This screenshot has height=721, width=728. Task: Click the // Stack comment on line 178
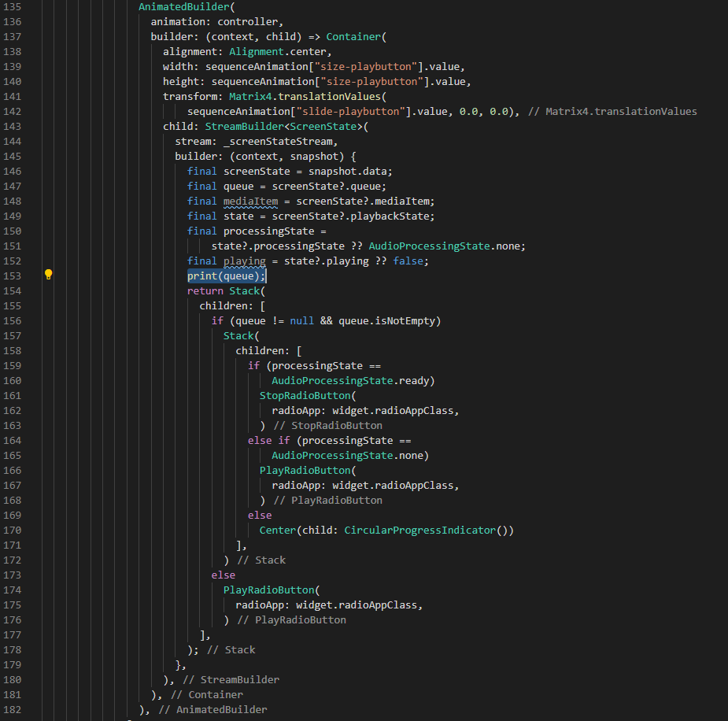click(231, 649)
